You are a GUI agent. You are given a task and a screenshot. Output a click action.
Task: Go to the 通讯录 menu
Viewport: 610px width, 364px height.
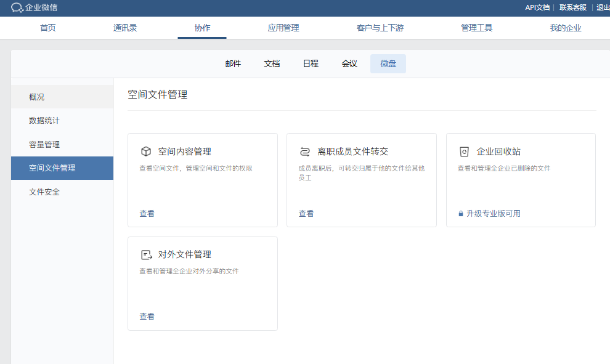[125, 27]
